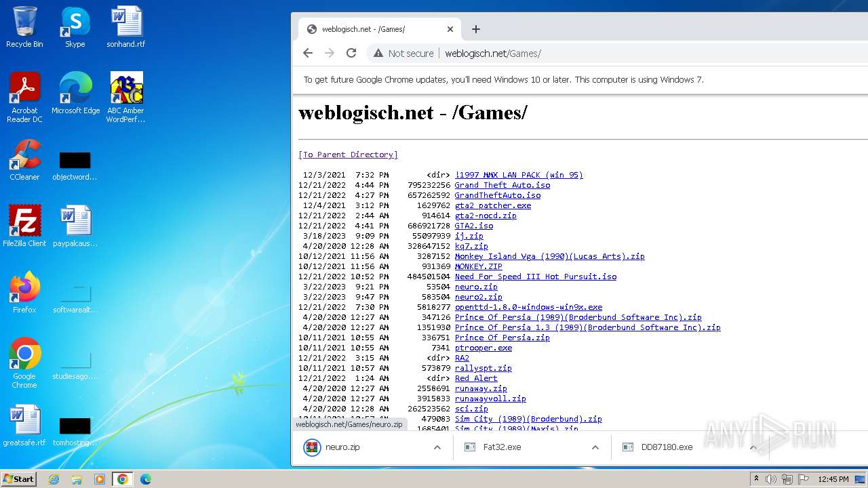868x488 pixels.
Task: Download gta2-nocd.zip
Action: [486, 216]
